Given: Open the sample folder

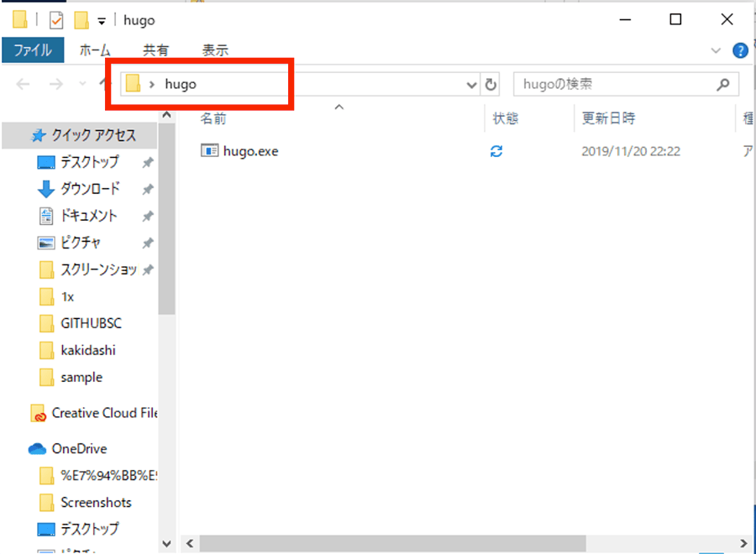Looking at the screenshot, I should pyautogui.click(x=81, y=377).
